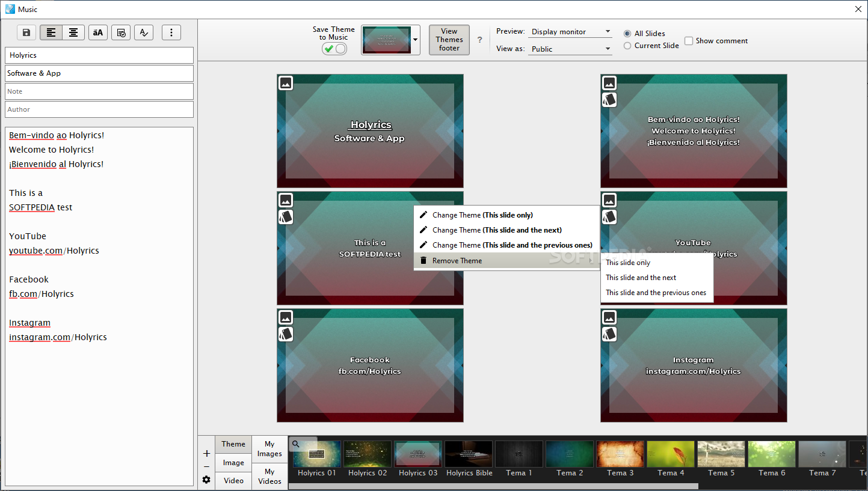
Task: Click the theme search magnifier icon
Action: 296,444
